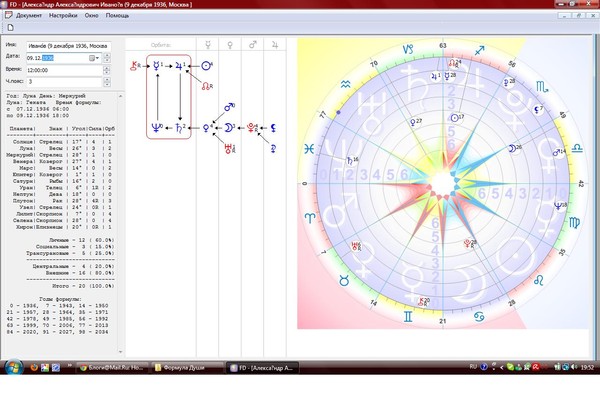The width and height of the screenshot is (600, 399).
Task: Open the Документ menu
Action: tap(28, 16)
